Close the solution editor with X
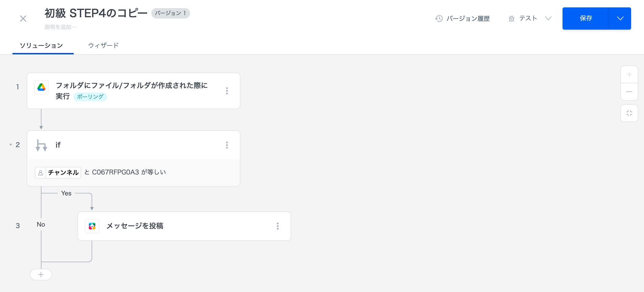Image resolution: width=644 pixels, height=292 pixels. click(23, 19)
